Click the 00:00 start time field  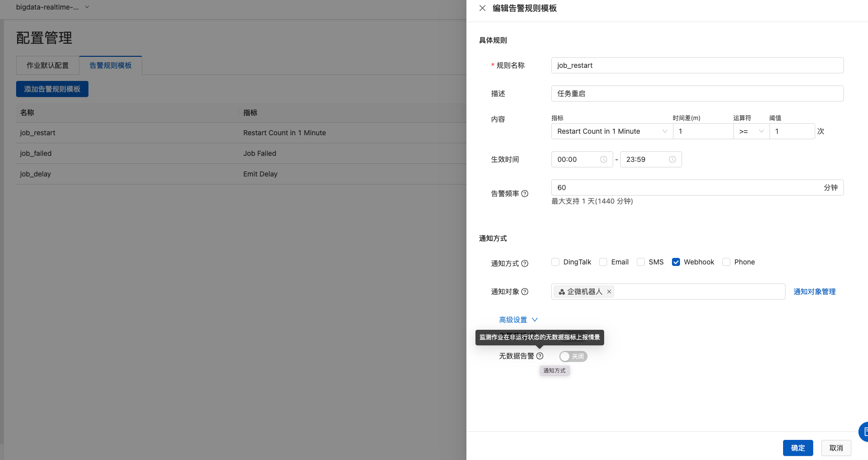pyautogui.click(x=582, y=159)
